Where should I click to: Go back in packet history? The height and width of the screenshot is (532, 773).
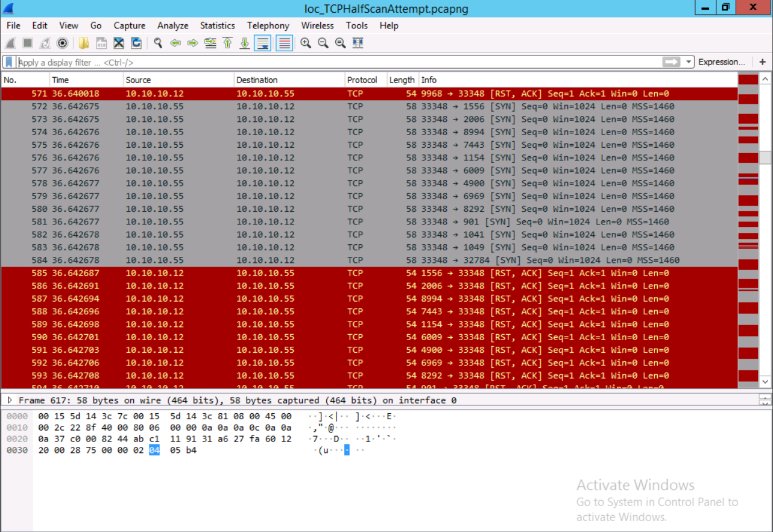pyautogui.click(x=175, y=43)
